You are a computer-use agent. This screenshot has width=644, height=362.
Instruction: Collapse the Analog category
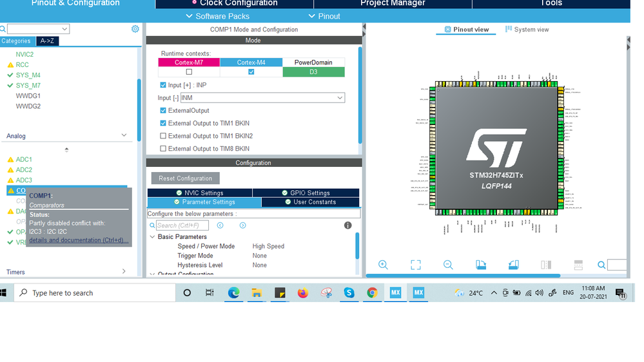[124, 135]
